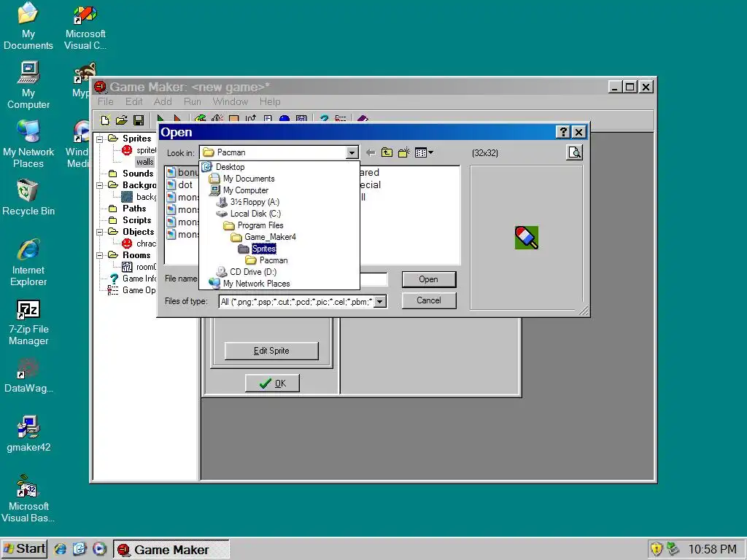747x560 pixels.
Task: Create New Folder in Open dialog
Action: tap(403, 153)
